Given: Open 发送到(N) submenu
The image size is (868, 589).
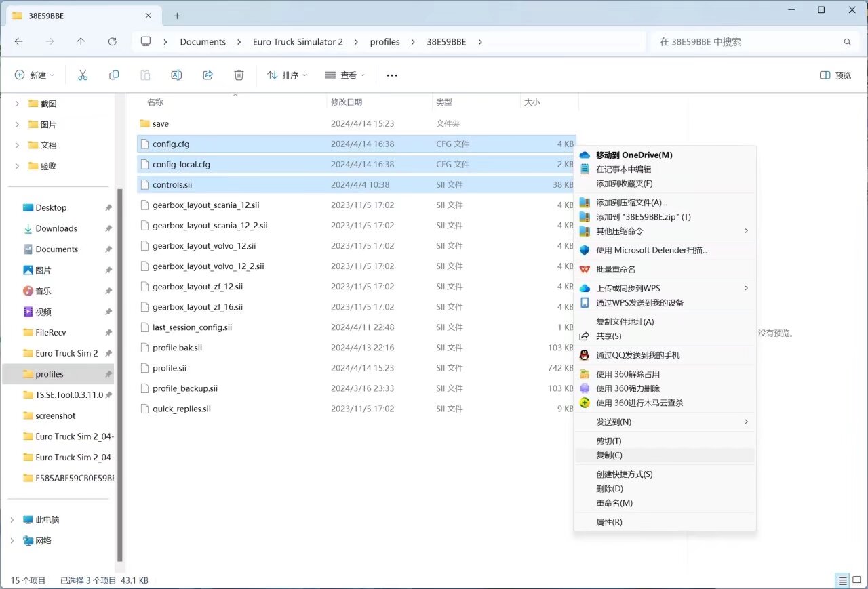Looking at the screenshot, I should tap(665, 422).
